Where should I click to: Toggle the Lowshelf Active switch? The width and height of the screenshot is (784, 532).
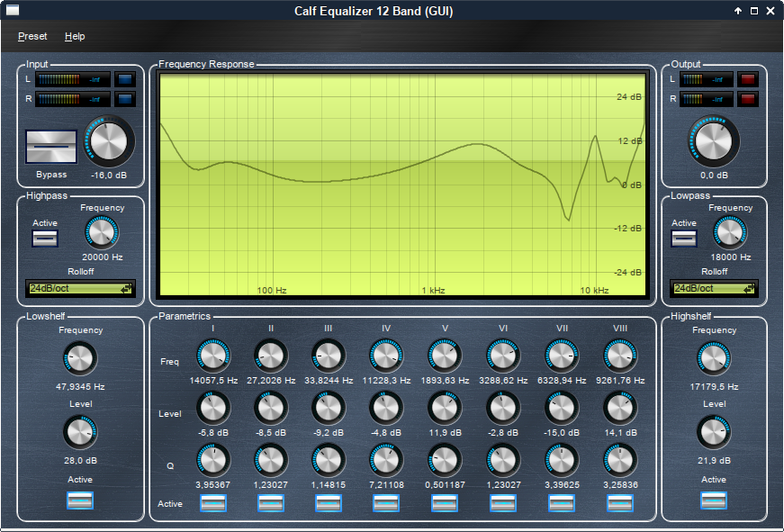click(80, 500)
